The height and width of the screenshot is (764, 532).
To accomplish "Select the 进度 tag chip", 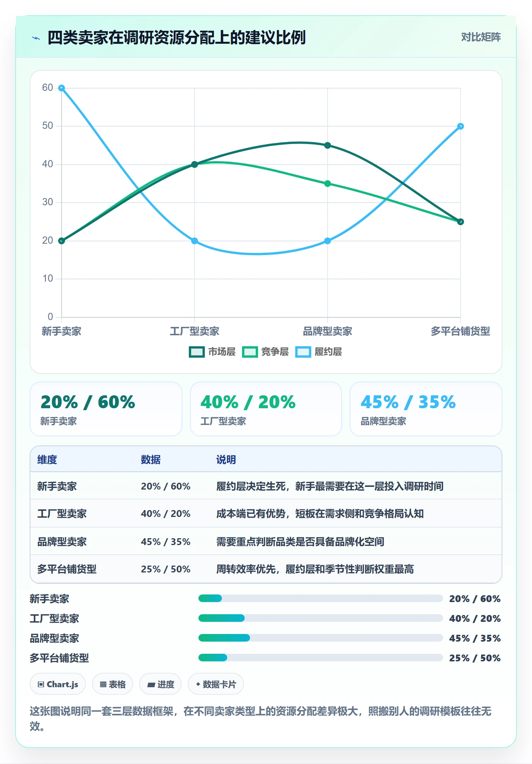I will (160, 684).
